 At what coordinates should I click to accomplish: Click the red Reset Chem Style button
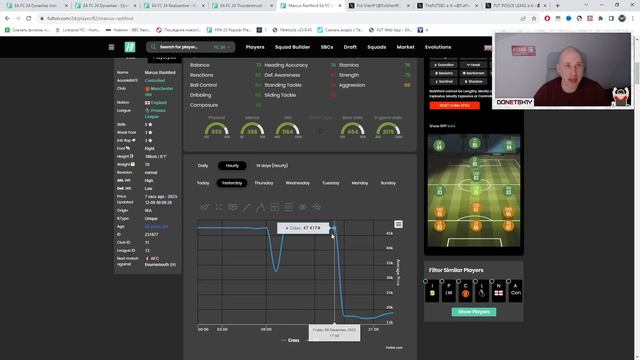pyautogui.click(x=454, y=105)
